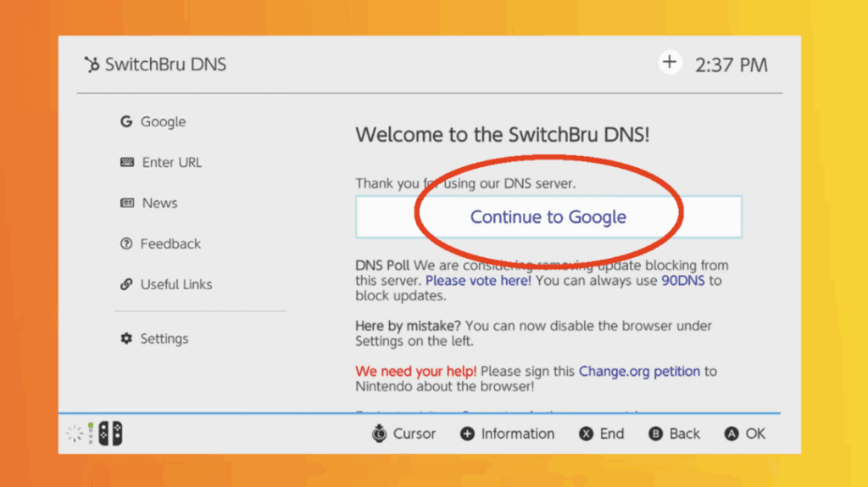Select Enter URL in the sidebar
The width and height of the screenshot is (868, 487).
[x=161, y=162]
